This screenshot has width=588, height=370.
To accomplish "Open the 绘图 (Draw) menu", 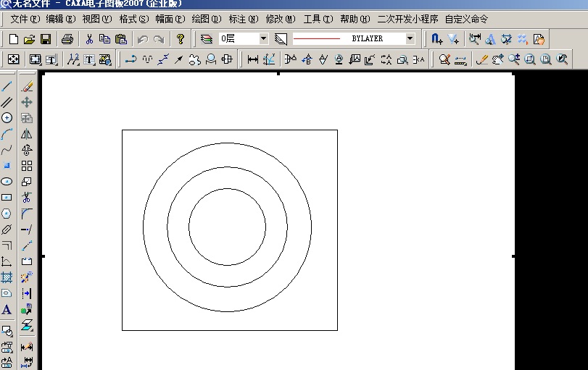I will (207, 19).
